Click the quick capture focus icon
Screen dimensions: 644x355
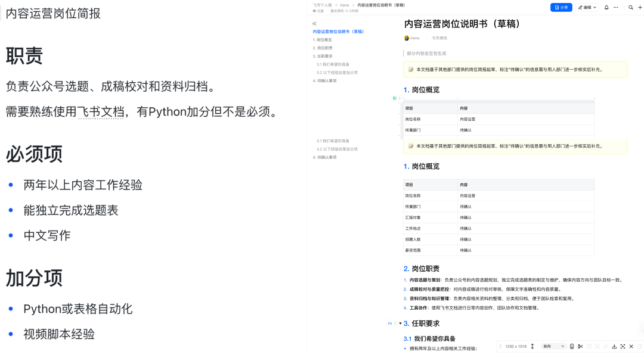coord(623,347)
